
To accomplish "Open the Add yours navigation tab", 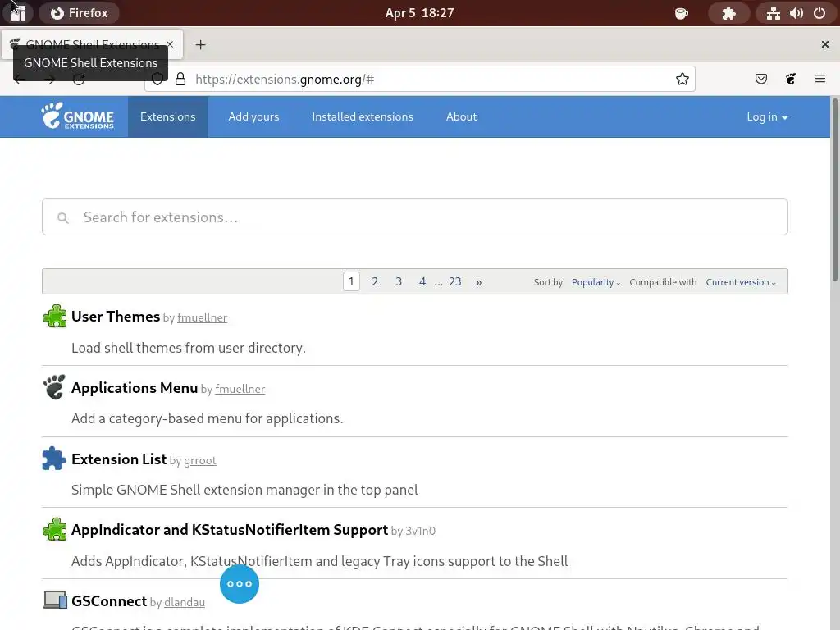I will [x=253, y=116].
